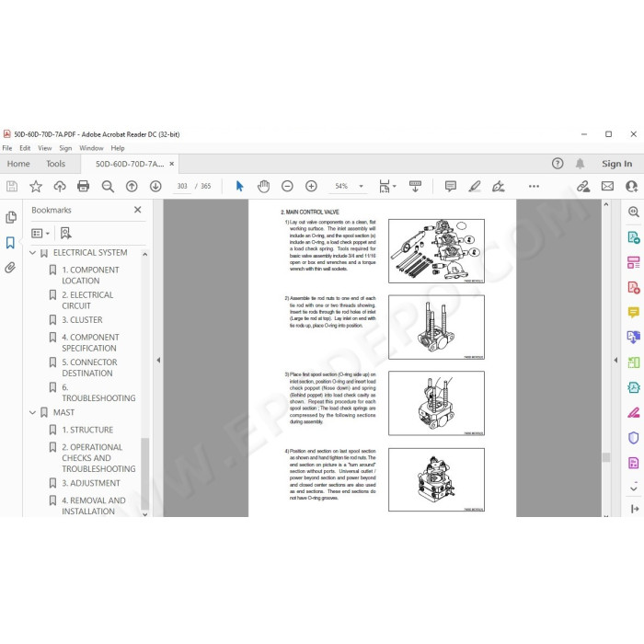Open the 1. STRUCTURE bookmark
This screenshot has height=644, width=644.
pos(87,430)
